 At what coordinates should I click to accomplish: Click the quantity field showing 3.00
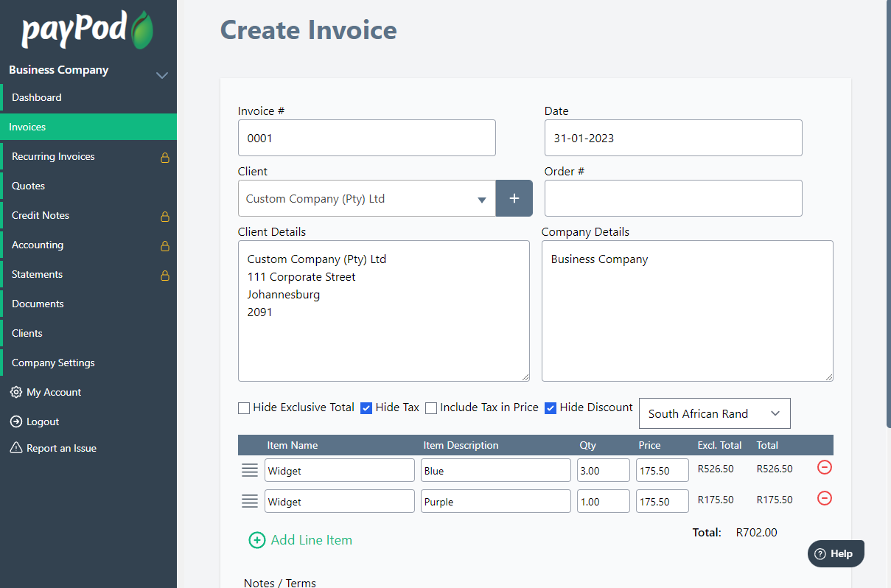[x=604, y=470]
